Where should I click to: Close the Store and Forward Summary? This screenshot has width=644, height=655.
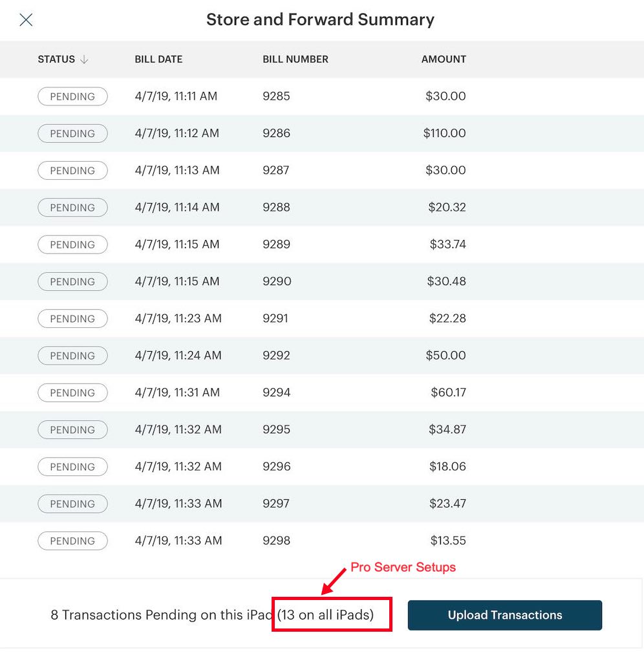(26, 20)
